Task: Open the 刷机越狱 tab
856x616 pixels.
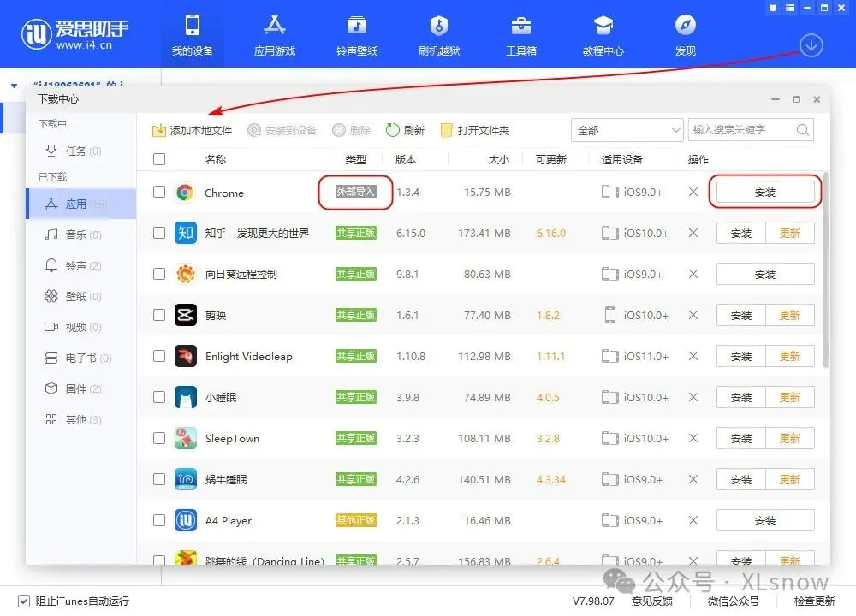Action: [x=439, y=35]
